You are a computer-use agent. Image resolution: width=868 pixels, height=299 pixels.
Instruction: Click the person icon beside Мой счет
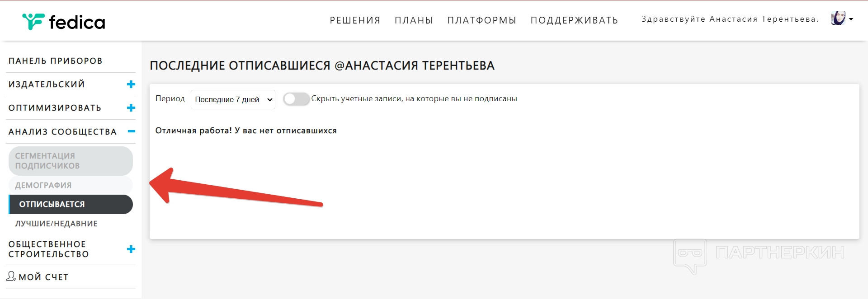click(x=11, y=276)
